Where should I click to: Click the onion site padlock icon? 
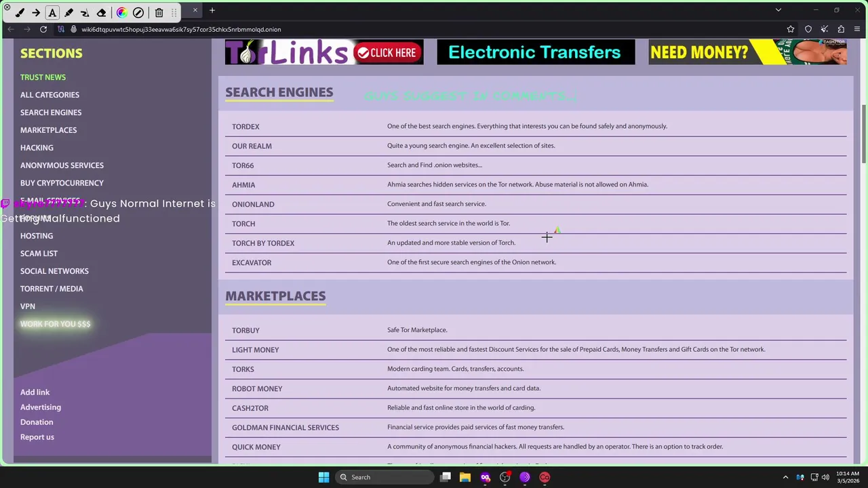coord(73,29)
